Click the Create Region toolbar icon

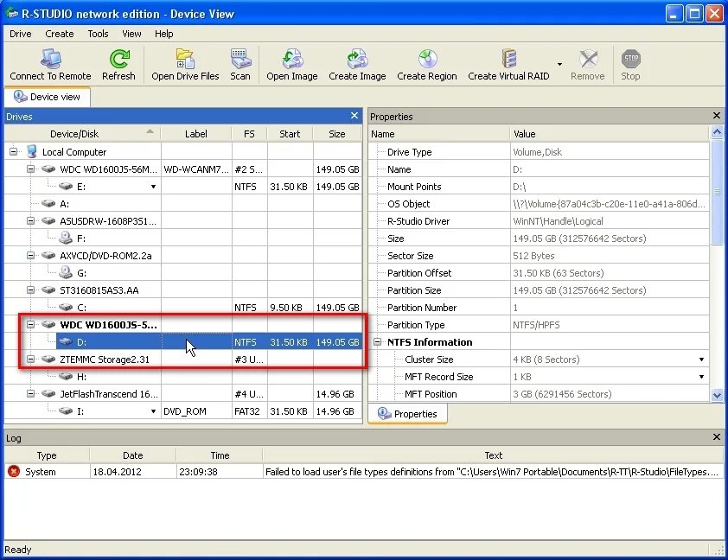tap(427, 59)
